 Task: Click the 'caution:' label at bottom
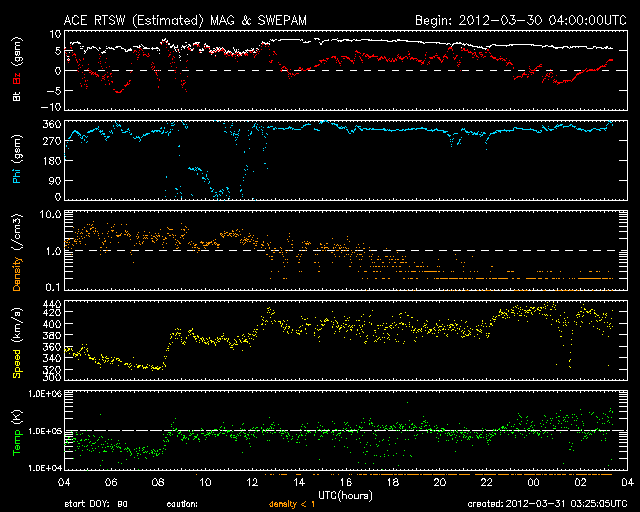182,504
